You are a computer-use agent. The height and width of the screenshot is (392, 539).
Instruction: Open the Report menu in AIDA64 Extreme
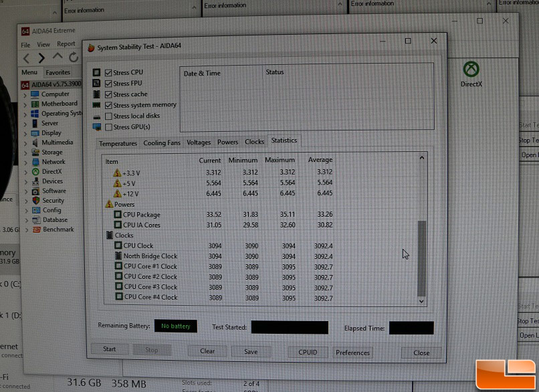(x=66, y=43)
